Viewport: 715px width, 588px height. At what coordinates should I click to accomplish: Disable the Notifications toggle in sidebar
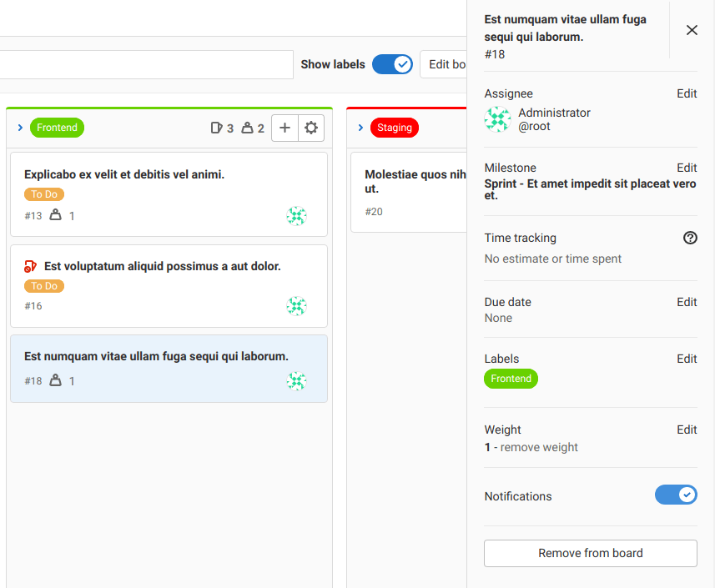click(x=676, y=495)
